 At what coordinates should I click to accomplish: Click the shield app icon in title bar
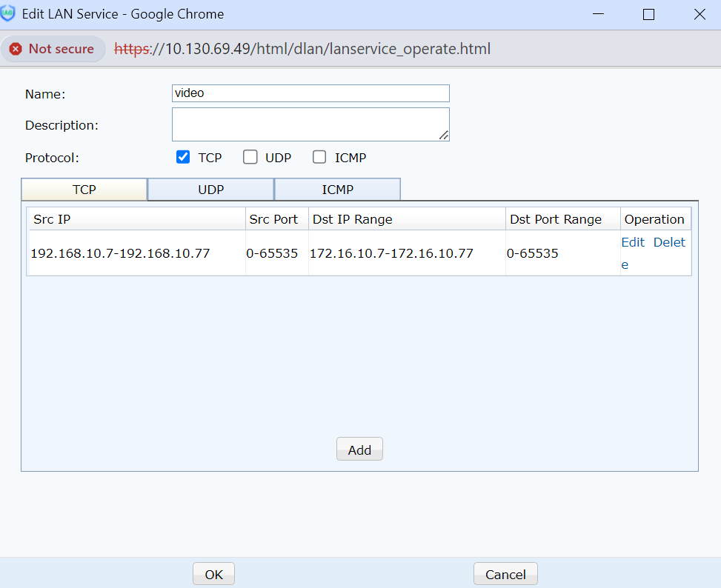coord(8,14)
